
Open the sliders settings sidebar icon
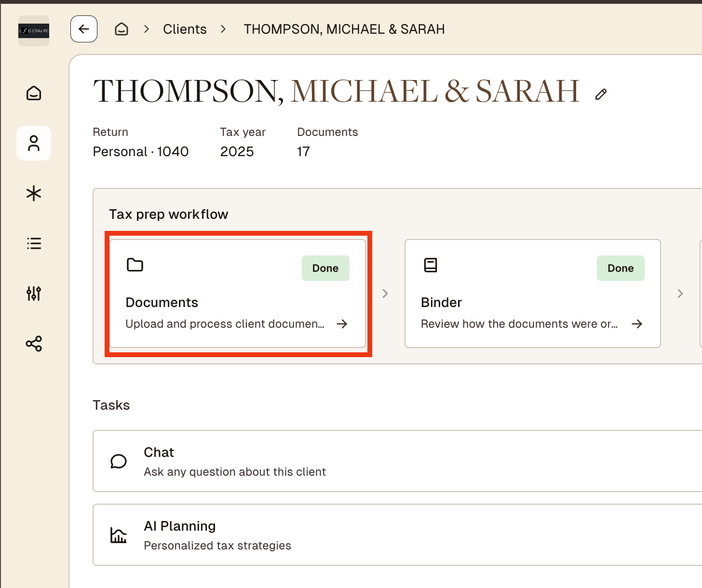[x=34, y=294]
